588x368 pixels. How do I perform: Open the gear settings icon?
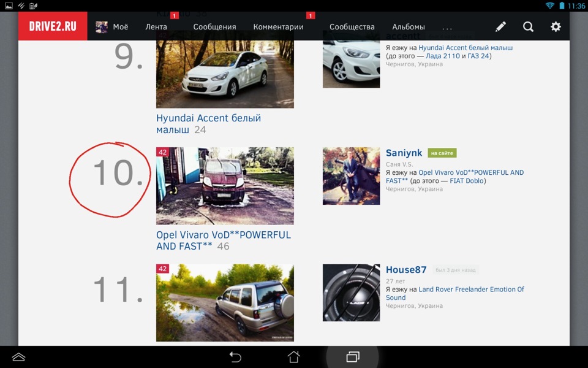(556, 26)
